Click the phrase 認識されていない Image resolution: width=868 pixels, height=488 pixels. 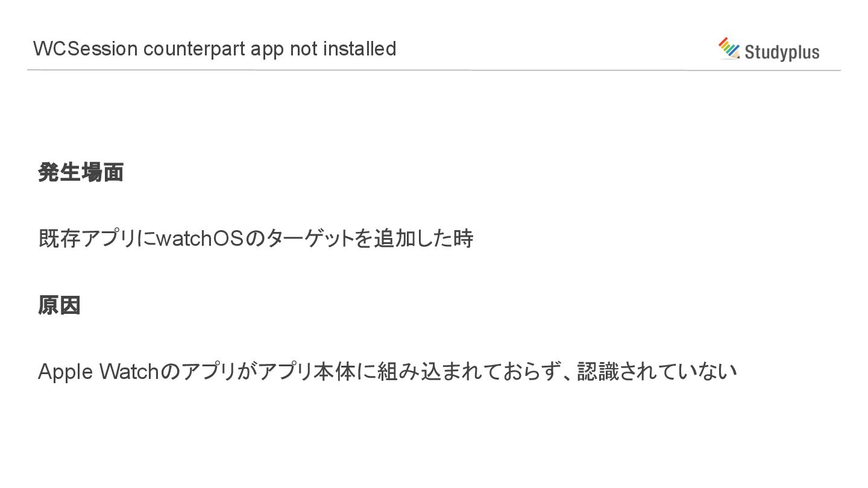point(657,371)
